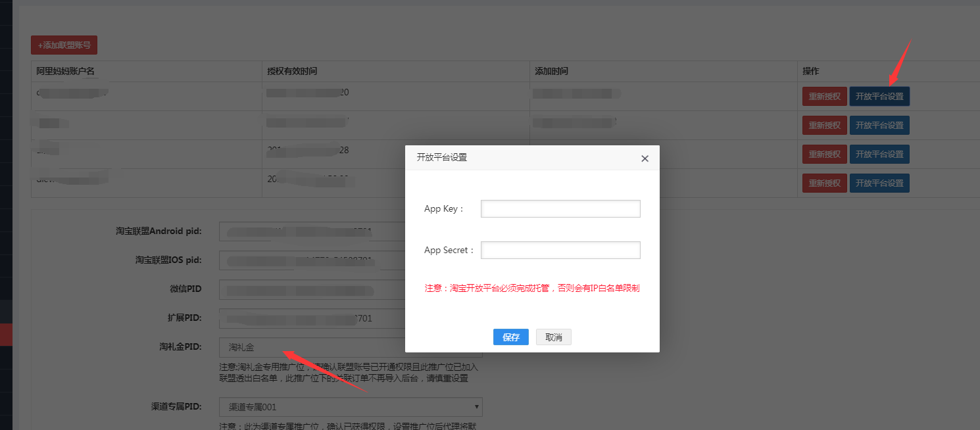Screen dimensions: 980x430
Task: Click the 淘礼金PID: label
Action: tap(180, 346)
